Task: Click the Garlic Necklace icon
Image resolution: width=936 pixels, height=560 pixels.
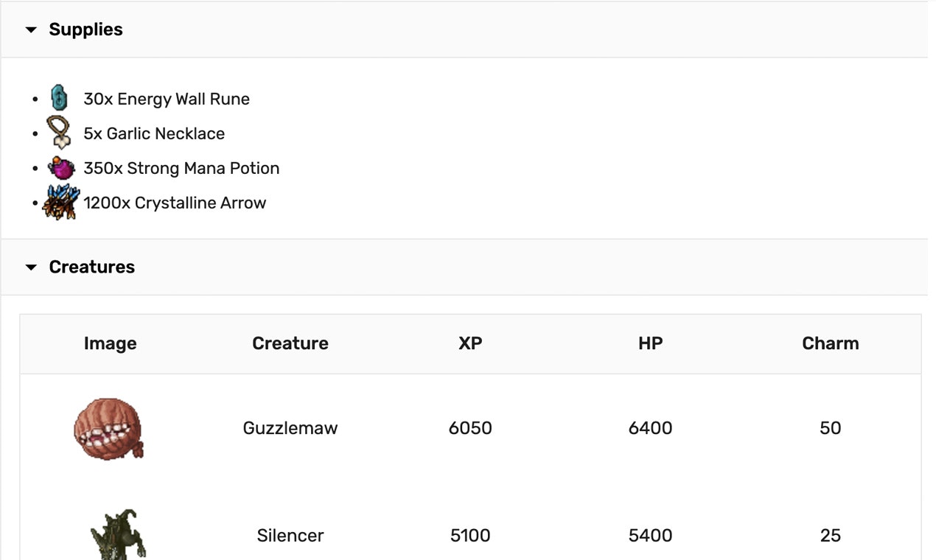Action: [60, 133]
